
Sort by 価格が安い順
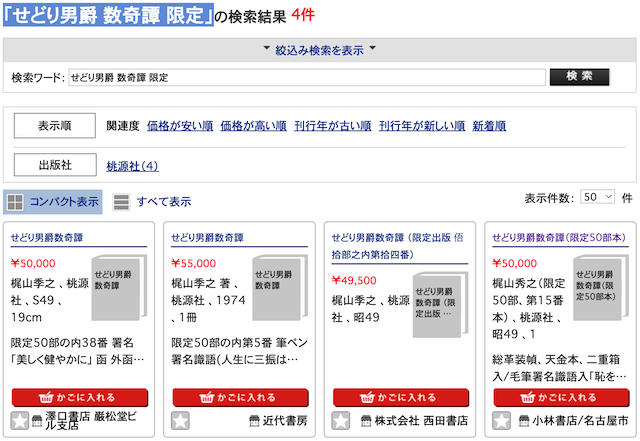(180, 126)
